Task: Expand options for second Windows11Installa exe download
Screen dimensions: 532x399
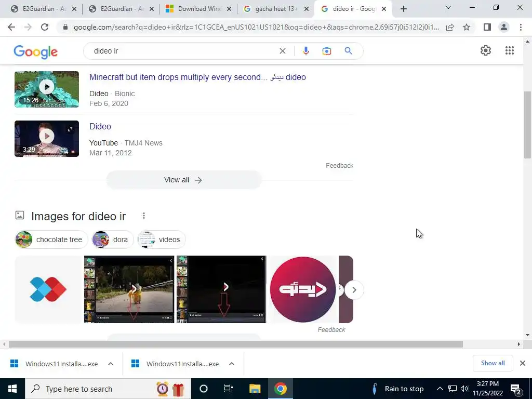Action: pos(232,364)
